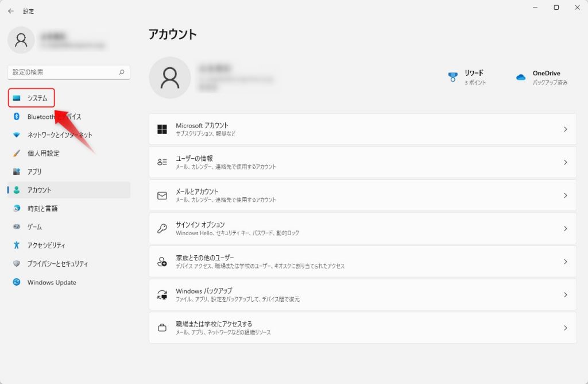Open Windows バックアップ title text
The image size is (588, 384).
204,290
